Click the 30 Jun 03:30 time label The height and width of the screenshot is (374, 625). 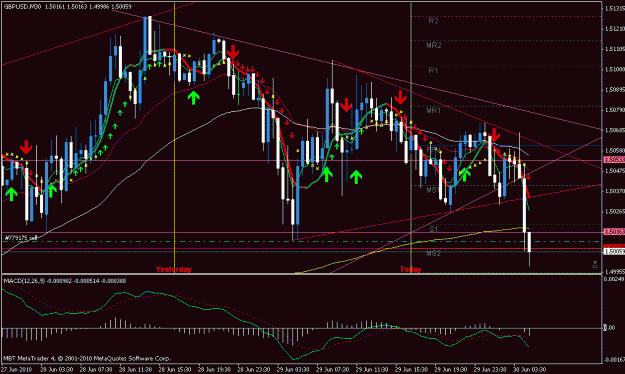[x=530, y=370]
